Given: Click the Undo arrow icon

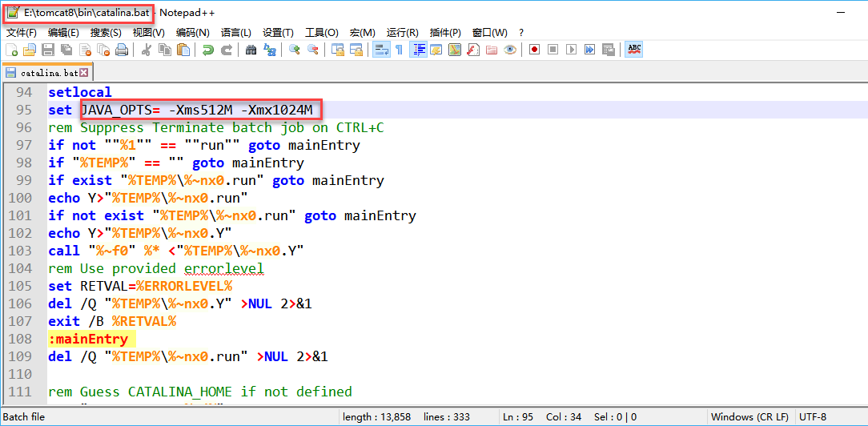Looking at the screenshot, I should coord(208,50).
